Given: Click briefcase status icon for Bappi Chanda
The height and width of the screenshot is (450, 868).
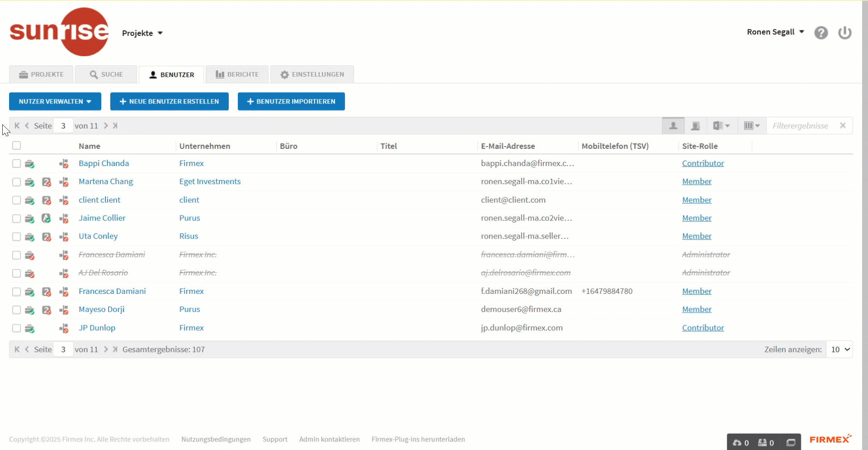Looking at the screenshot, I should (x=30, y=164).
